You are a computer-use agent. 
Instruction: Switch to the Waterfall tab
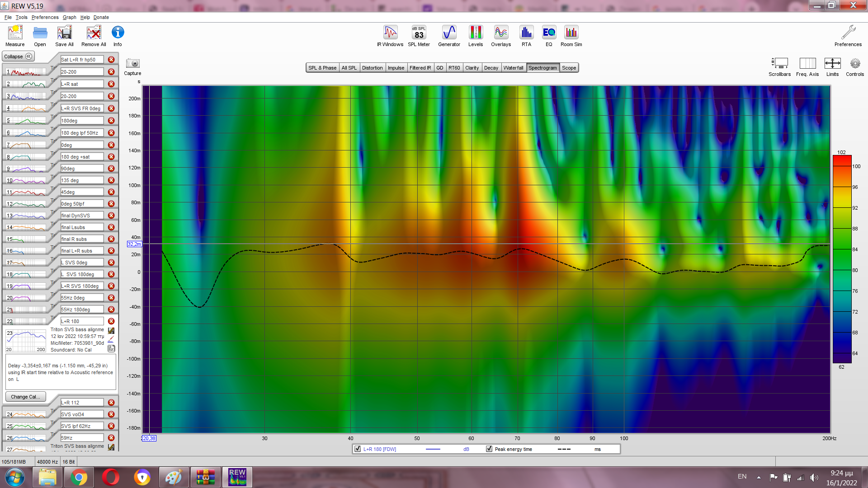coord(513,68)
